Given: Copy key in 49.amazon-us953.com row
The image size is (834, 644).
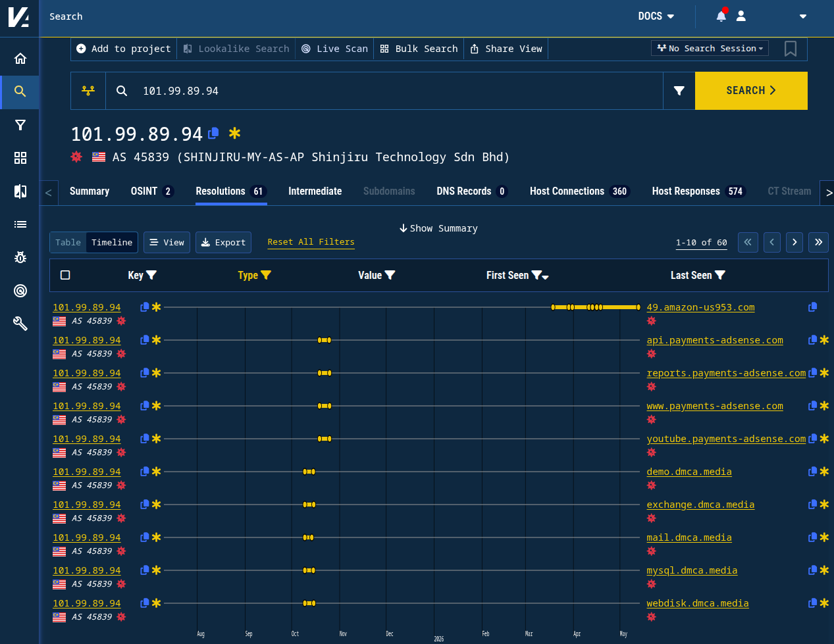Looking at the screenshot, I should coord(145,307).
